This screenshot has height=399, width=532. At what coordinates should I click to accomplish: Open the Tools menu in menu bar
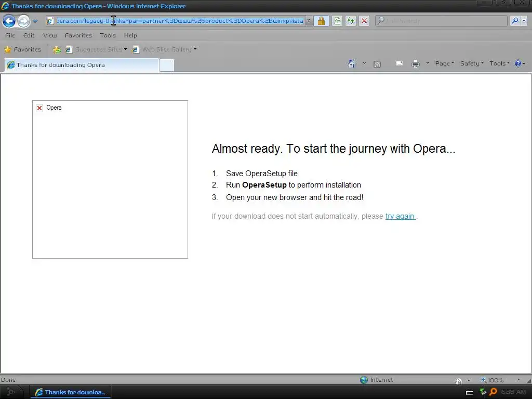(x=108, y=35)
